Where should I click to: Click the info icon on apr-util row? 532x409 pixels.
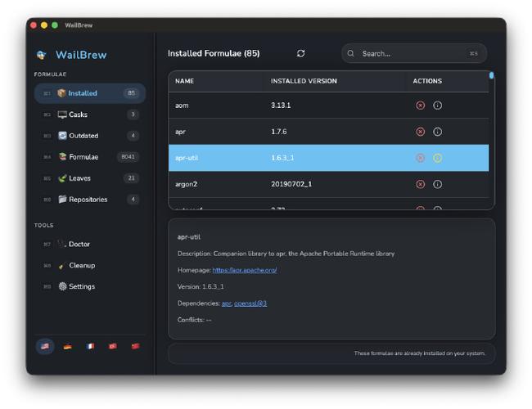tap(437, 158)
